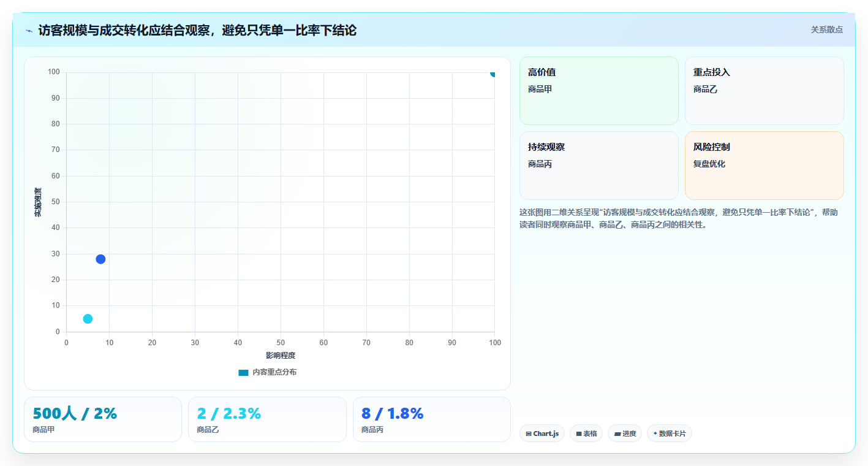The height and width of the screenshot is (466, 868).
Task: Click the lightning icon beside the title
Action: 29,30
